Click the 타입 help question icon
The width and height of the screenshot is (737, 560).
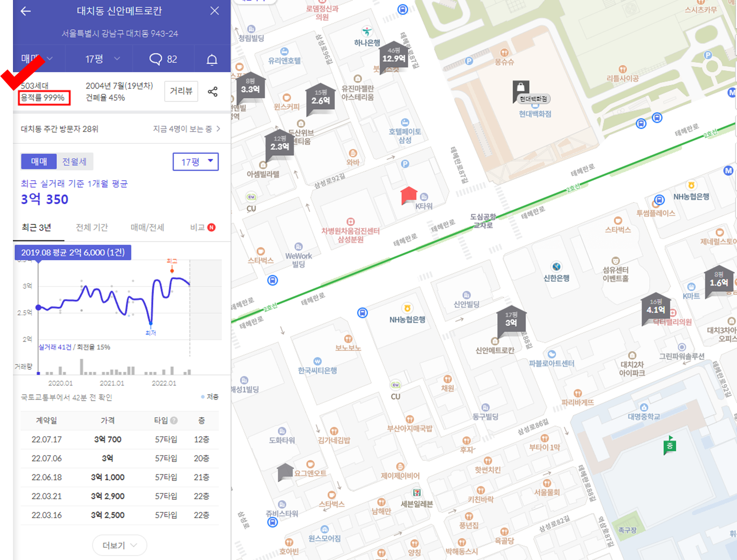(x=174, y=421)
